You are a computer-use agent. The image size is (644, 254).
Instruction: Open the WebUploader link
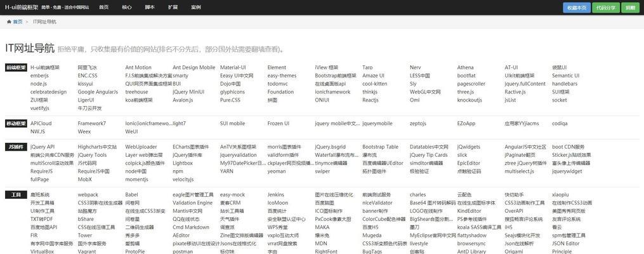(x=141, y=147)
